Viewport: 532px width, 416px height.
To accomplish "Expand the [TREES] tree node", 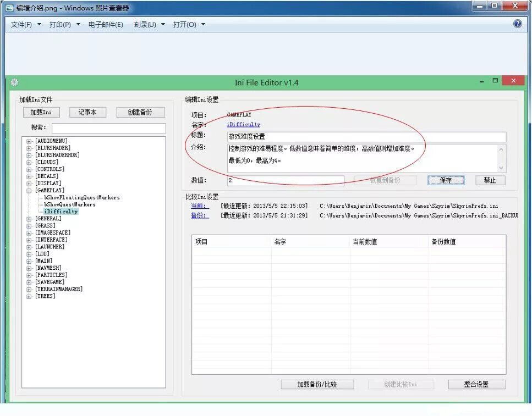I will pyautogui.click(x=29, y=296).
